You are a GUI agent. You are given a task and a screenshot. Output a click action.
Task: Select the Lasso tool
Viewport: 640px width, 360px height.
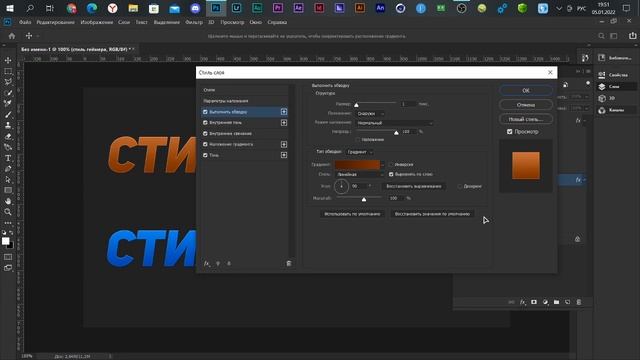point(8,82)
